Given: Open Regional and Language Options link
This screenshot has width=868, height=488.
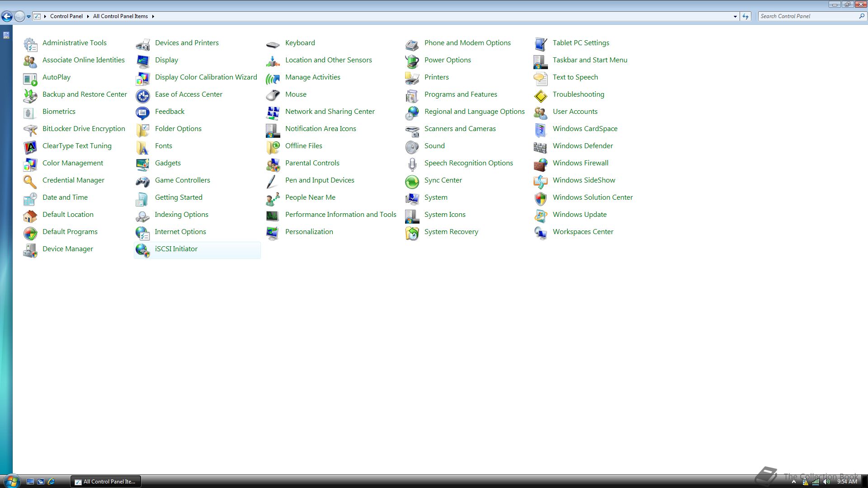Looking at the screenshot, I should (x=475, y=112).
